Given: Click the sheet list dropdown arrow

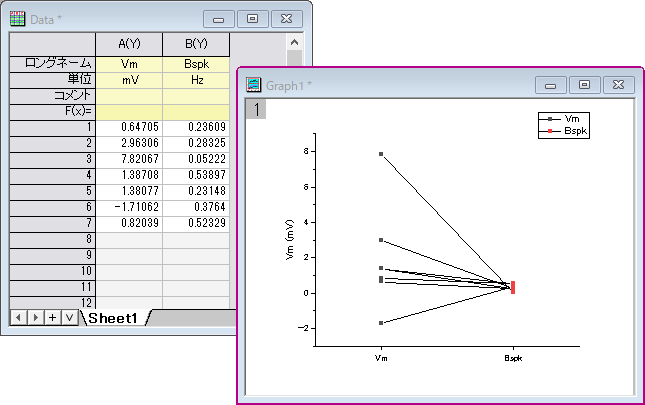Looking at the screenshot, I should [x=70, y=318].
